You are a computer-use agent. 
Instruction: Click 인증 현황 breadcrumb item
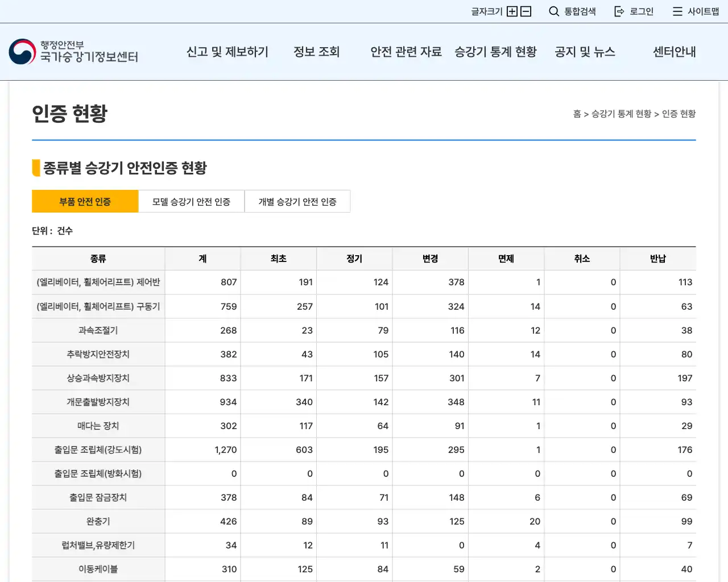coord(679,114)
